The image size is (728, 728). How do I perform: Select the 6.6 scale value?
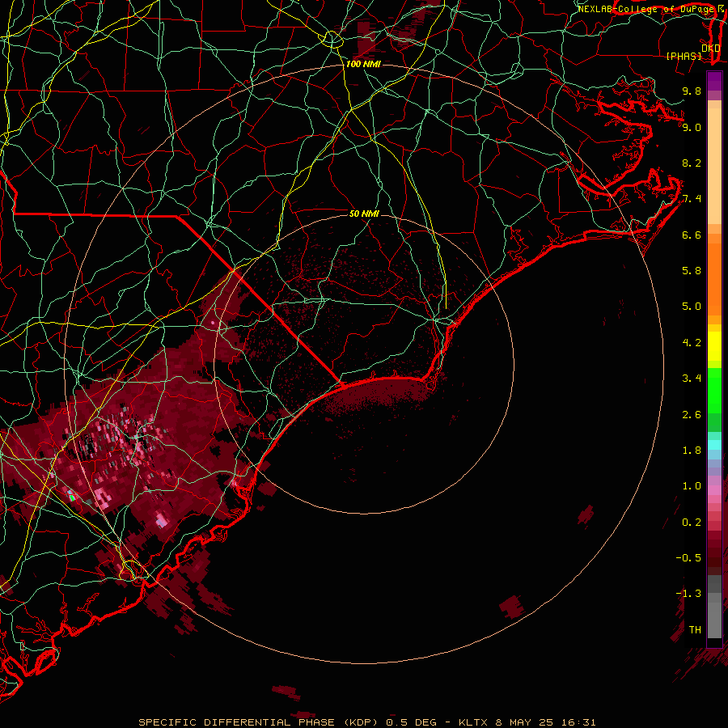point(692,235)
